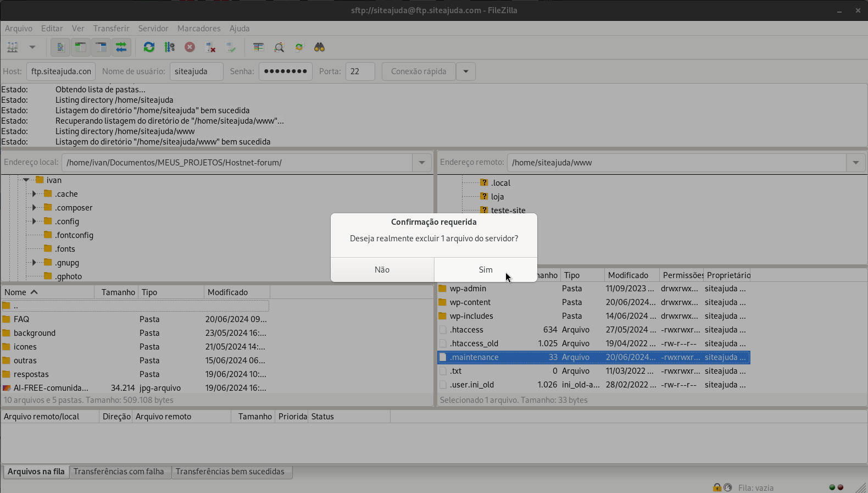Viewport: 868px width, 493px height.
Task: Open the Editar menu
Action: 52,28
